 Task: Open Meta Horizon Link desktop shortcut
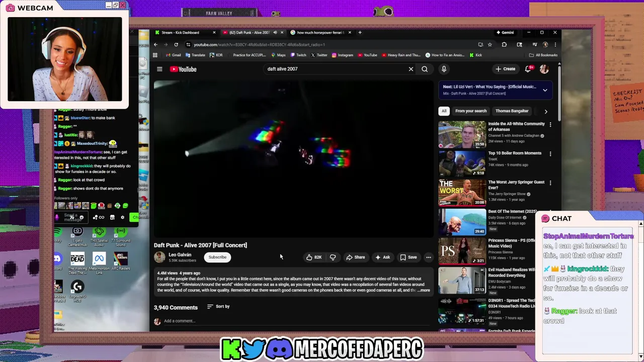point(99,263)
